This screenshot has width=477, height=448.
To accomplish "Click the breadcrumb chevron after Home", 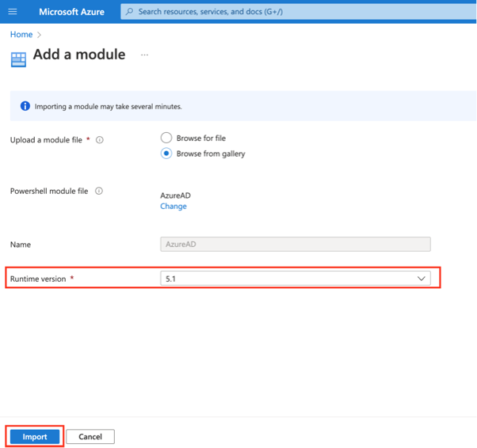I will [x=39, y=35].
